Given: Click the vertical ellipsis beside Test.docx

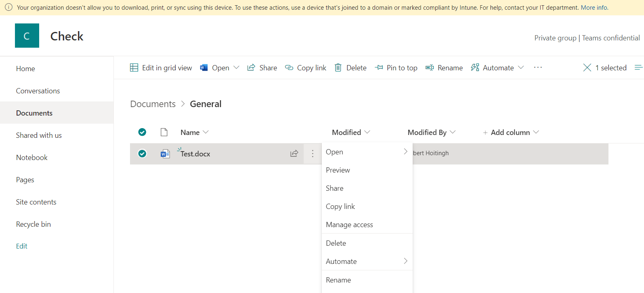Looking at the screenshot, I should [x=313, y=154].
